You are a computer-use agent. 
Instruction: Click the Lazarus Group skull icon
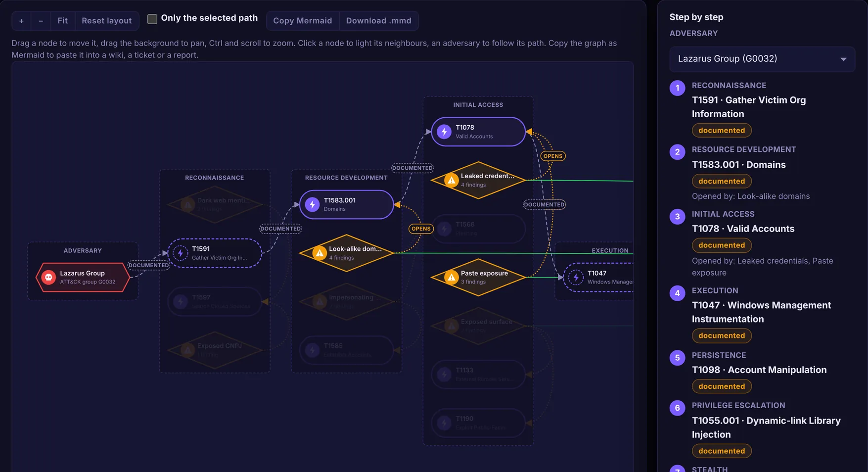tap(48, 277)
